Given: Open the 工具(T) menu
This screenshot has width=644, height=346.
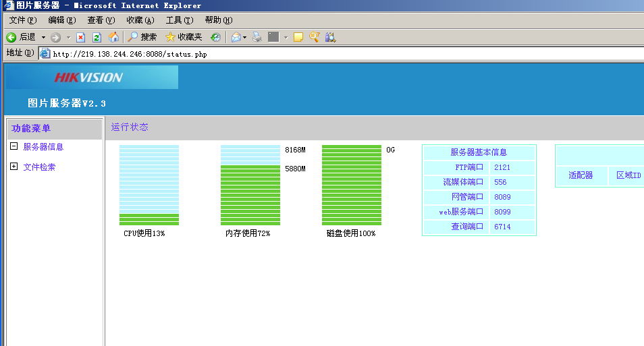Looking at the screenshot, I should (180, 20).
